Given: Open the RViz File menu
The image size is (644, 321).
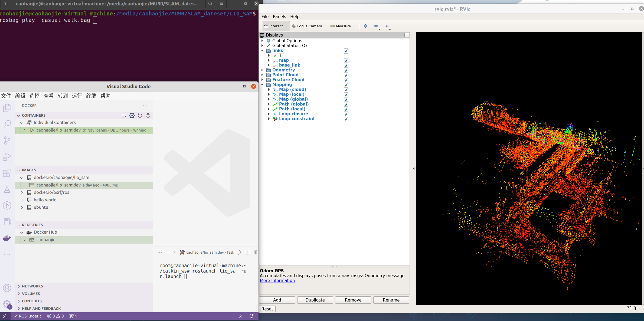Looking at the screenshot, I should tap(265, 17).
